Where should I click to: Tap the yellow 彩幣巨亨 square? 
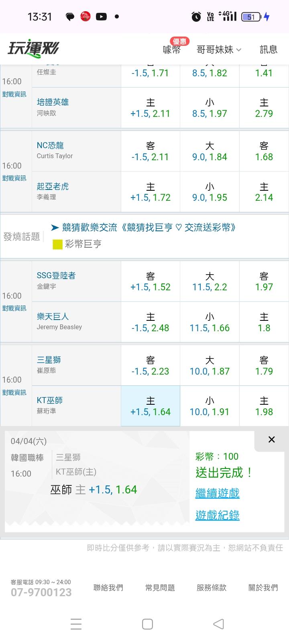58,244
